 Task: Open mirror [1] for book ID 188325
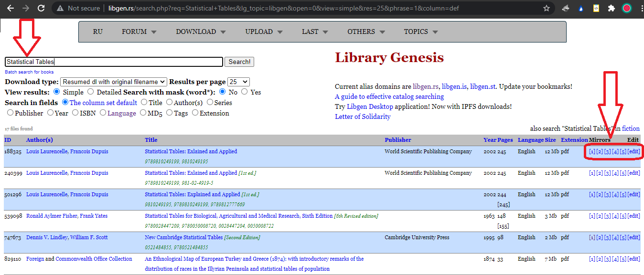pos(592,151)
